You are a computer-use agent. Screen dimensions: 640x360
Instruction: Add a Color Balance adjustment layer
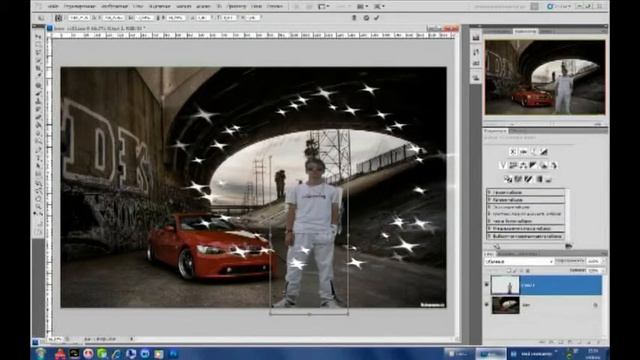[x=523, y=165]
